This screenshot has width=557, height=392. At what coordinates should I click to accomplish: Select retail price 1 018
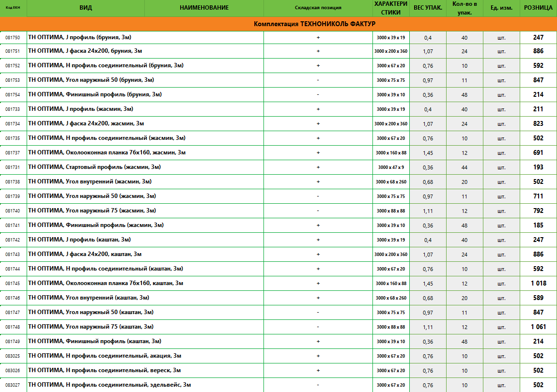539,283
